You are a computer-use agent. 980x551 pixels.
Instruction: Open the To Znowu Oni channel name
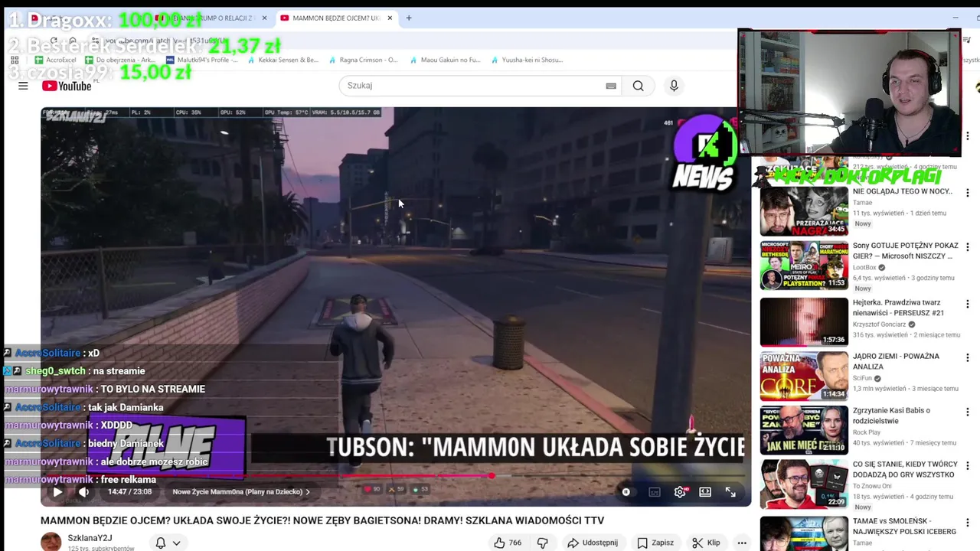click(x=874, y=486)
